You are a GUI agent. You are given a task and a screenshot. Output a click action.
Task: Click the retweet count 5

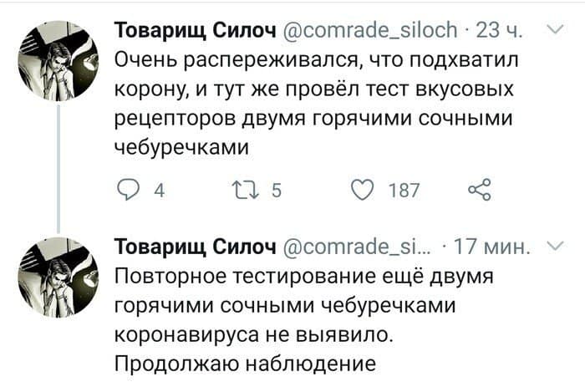point(276,191)
